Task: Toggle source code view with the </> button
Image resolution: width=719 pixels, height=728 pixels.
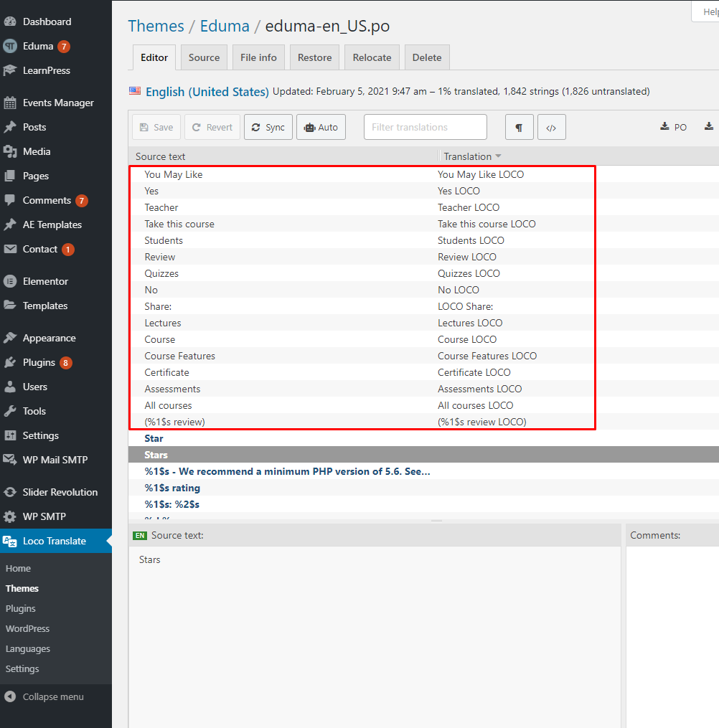Action: coord(551,127)
